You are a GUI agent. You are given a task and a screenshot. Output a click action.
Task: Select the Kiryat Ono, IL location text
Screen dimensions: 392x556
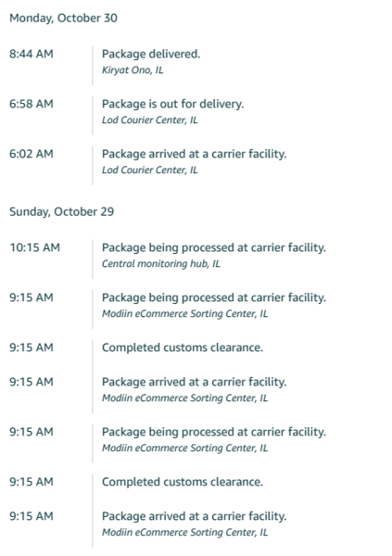point(133,69)
